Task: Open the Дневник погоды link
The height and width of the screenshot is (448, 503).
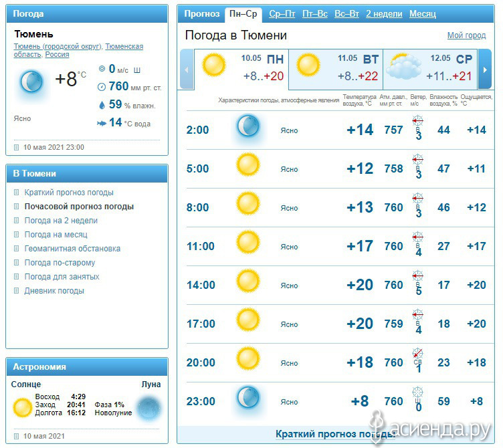Action: (54, 291)
